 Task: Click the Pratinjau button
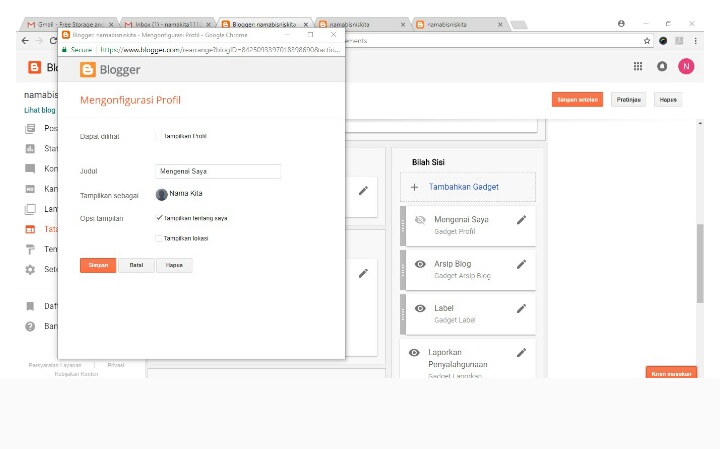click(628, 100)
